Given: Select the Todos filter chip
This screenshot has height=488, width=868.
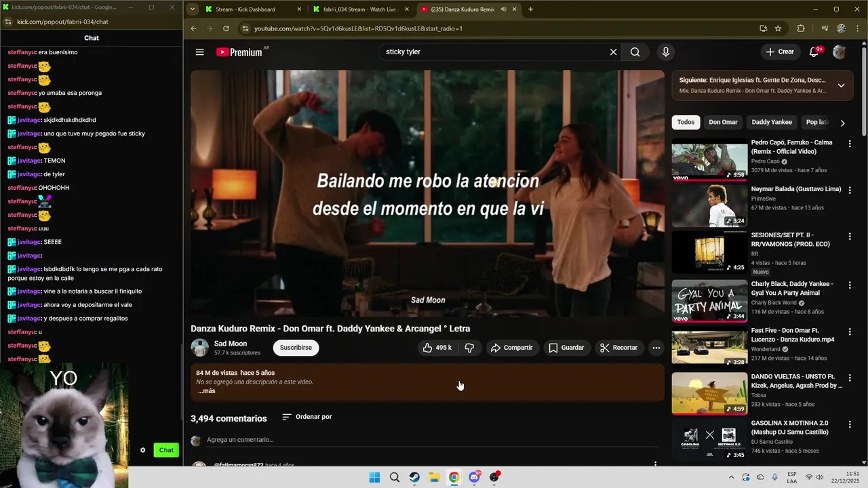Looking at the screenshot, I should (686, 122).
